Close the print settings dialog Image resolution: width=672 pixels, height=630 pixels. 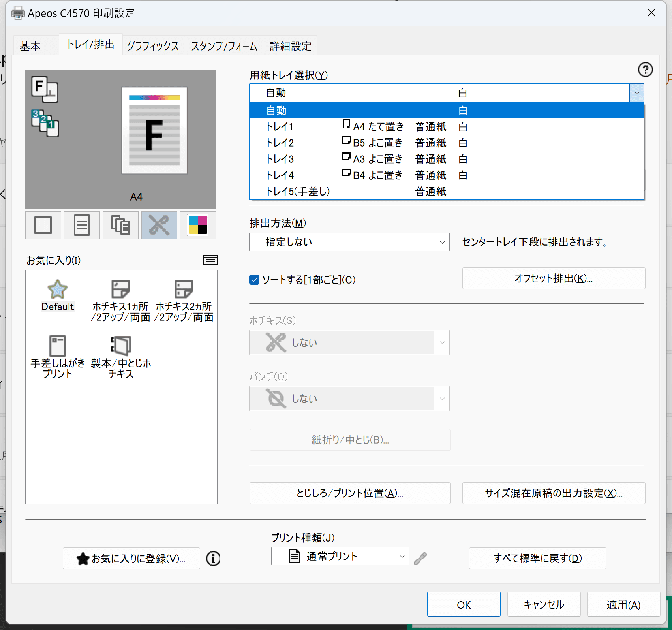pyautogui.click(x=651, y=13)
